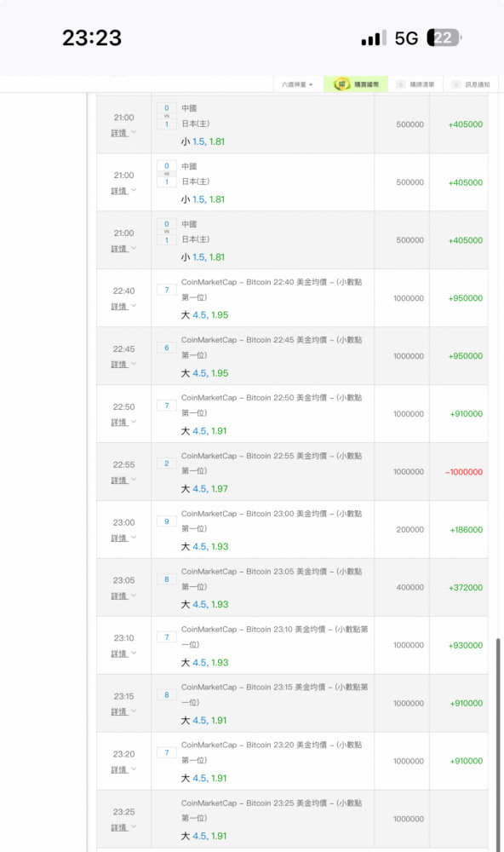Click the 大 4.5, 1.93 odds in 23:05 row
The height and width of the screenshot is (852, 504).
204,605
